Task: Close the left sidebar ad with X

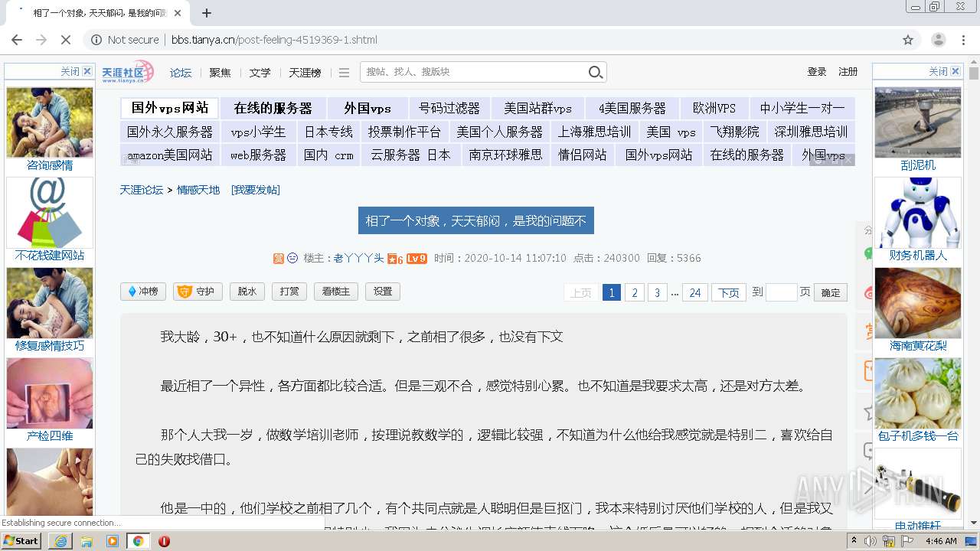Action: click(x=87, y=71)
